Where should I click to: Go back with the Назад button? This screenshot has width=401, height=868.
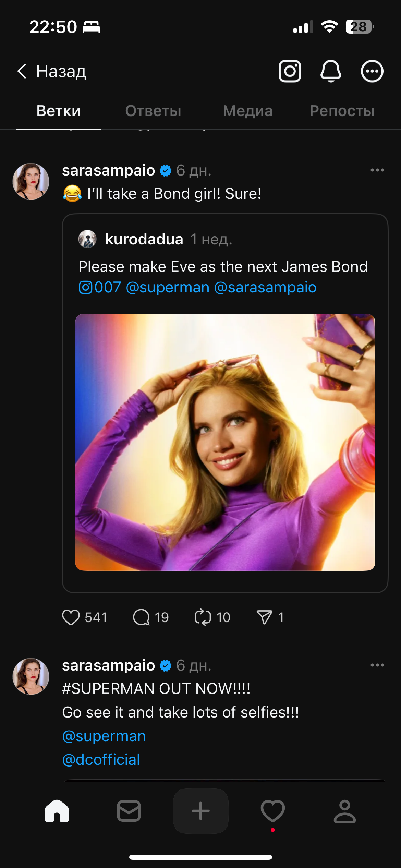[x=52, y=71]
